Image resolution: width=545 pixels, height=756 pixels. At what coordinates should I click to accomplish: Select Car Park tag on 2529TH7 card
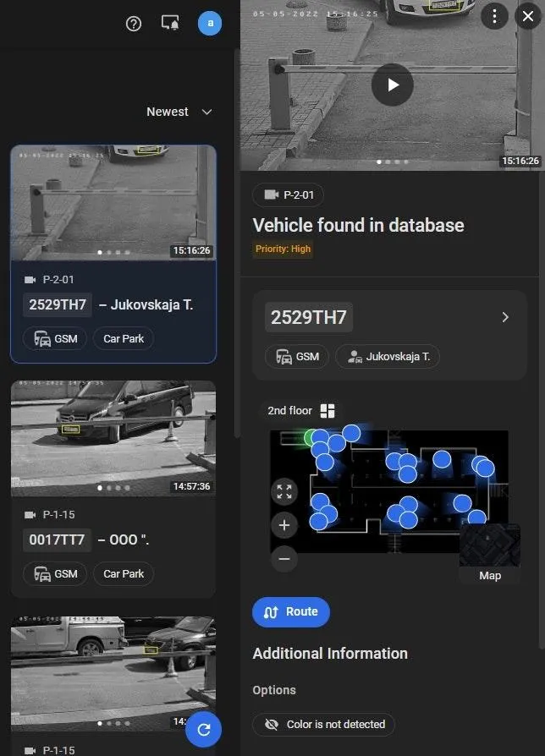[124, 339]
